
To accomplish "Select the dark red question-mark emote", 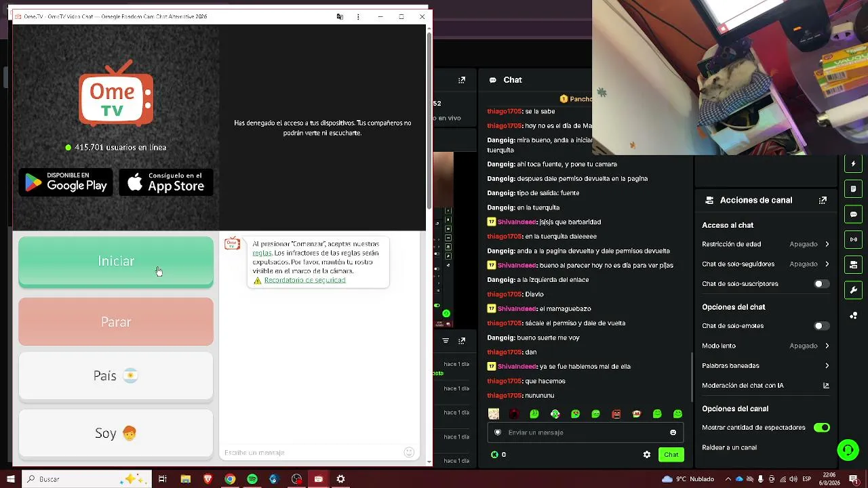I will tap(514, 414).
